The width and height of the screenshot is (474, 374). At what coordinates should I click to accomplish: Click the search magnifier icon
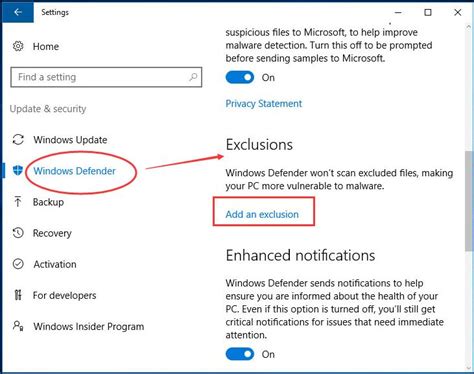[x=193, y=77]
